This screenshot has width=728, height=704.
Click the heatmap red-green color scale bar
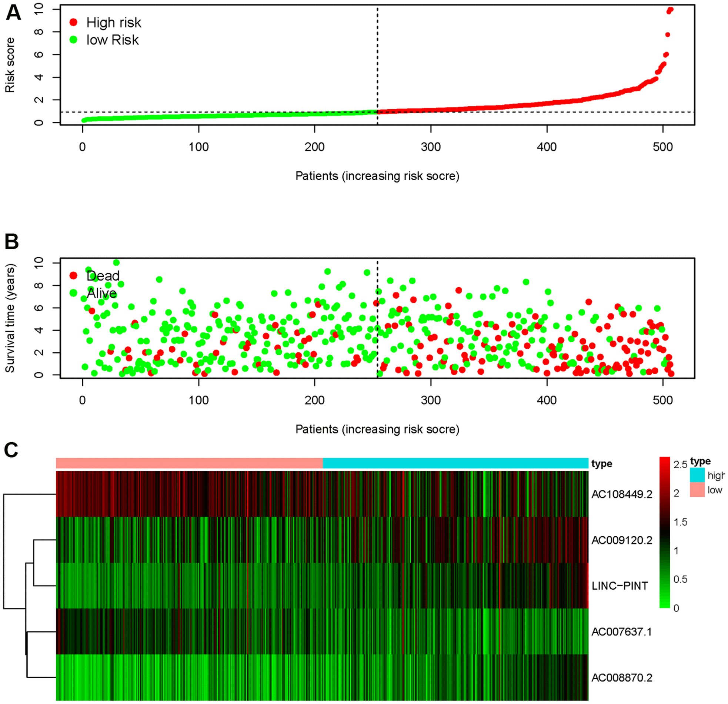664,533
